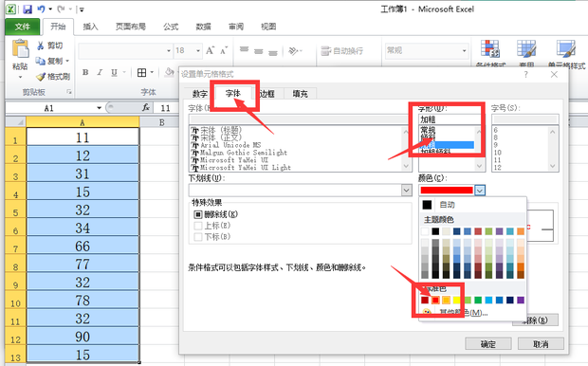Screen dimensions: 588x366
Task: Click the OK (确定) button
Action: tap(488, 343)
